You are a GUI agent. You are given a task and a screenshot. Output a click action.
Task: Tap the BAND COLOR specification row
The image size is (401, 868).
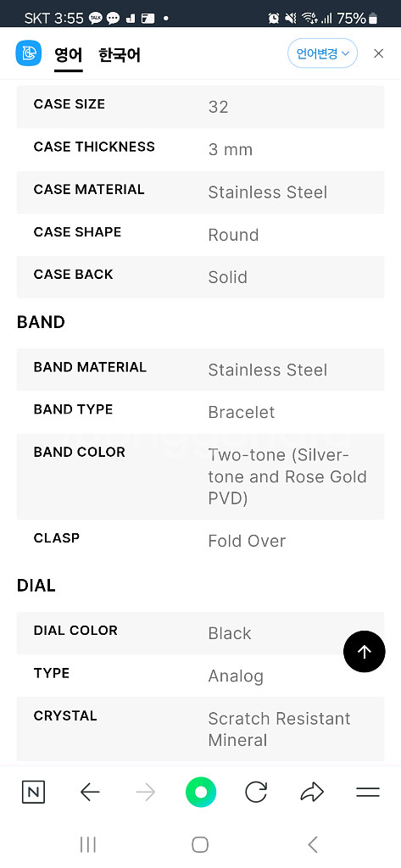click(x=200, y=476)
